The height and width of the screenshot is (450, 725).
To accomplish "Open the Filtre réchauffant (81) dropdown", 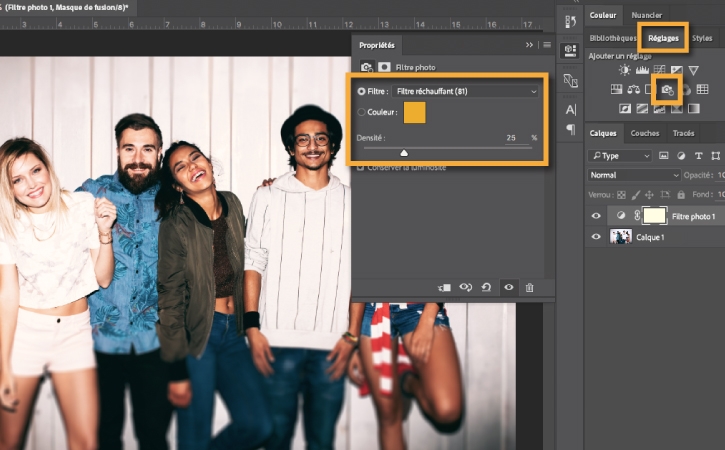I will point(466,91).
